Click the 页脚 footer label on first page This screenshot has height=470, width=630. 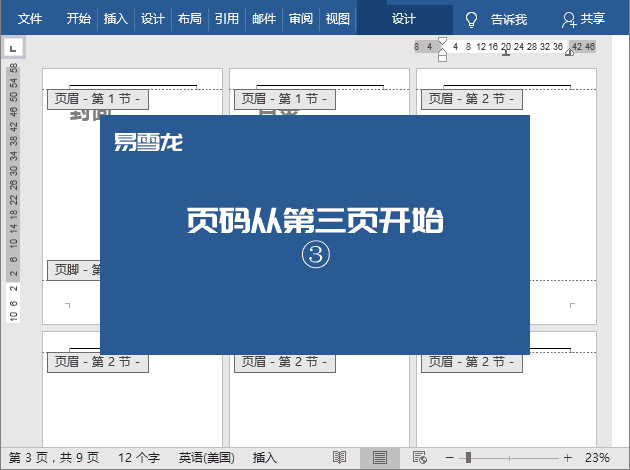tap(74, 270)
